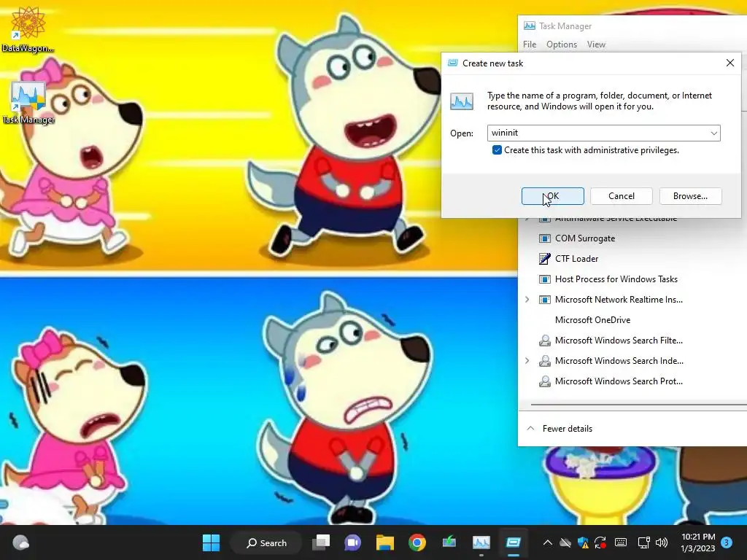
Task: Click the Create new task dialog title icon
Action: [x=452, y=63]
